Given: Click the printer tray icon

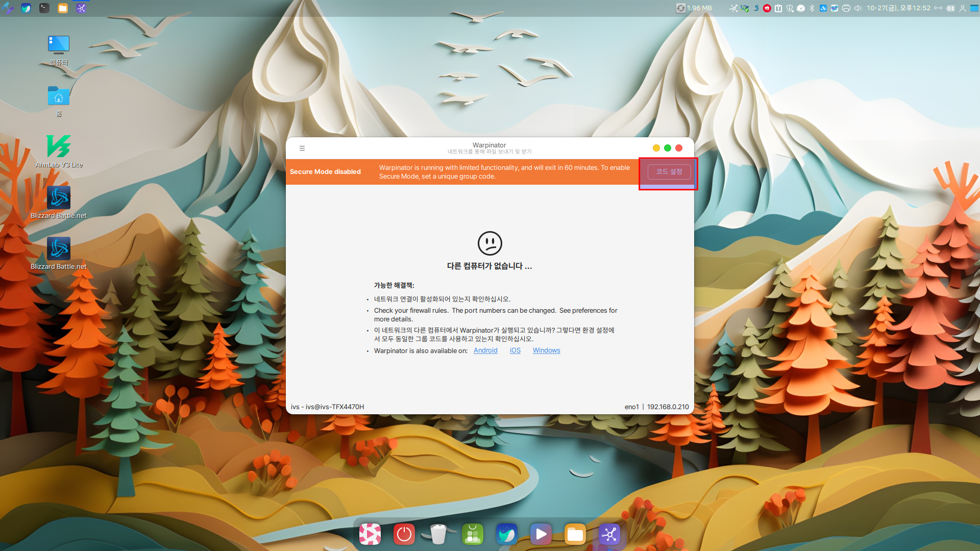Looking at the screenshot, I should [846, 8].
